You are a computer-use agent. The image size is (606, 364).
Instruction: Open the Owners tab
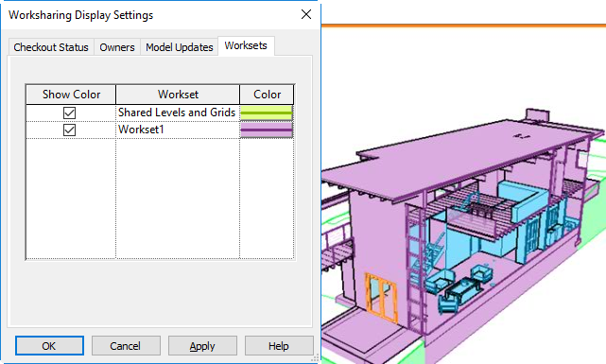pos(117,47)
